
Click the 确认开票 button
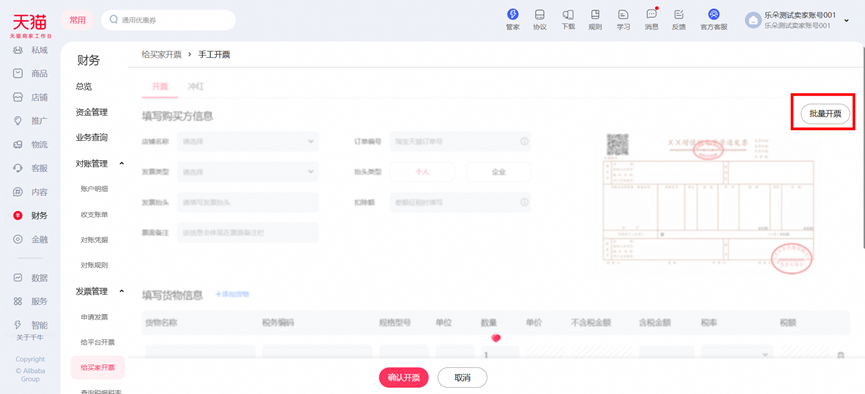point(404,378)
